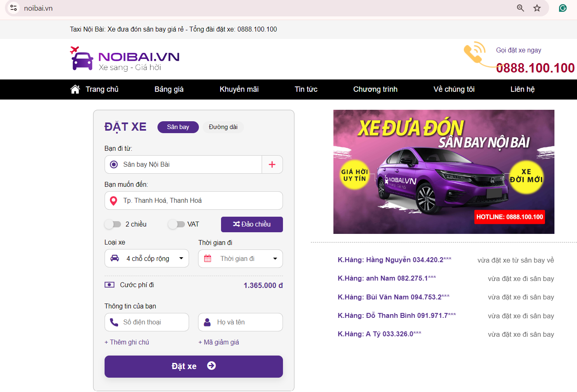Toggle the 2 chiều switch
This screenshot has height=392, width=577.
coord(112,224)
